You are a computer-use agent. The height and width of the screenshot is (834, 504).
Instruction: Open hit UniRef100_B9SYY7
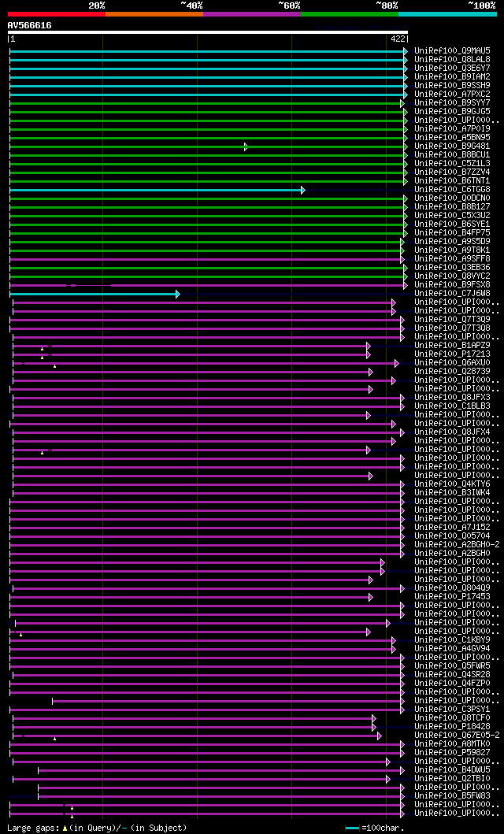(453, 102)
